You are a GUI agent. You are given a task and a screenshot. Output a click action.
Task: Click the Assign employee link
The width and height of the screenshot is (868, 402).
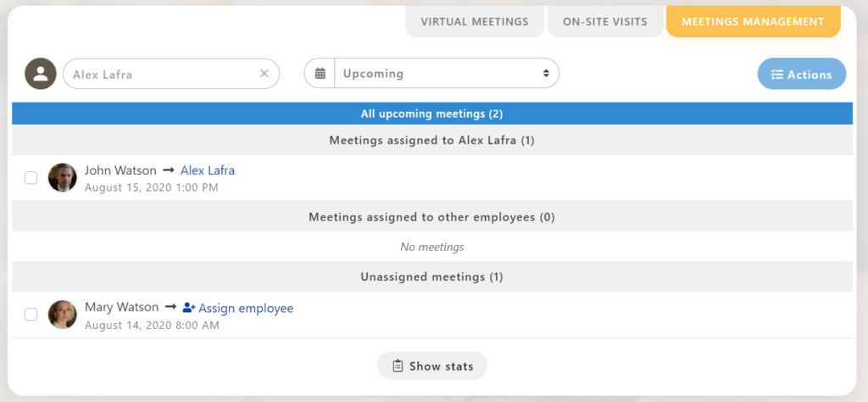[x=246, y=308]
